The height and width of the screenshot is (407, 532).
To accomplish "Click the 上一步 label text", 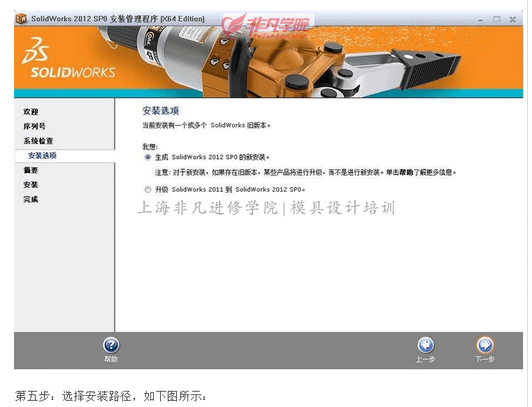I will [x=426, y=359].
